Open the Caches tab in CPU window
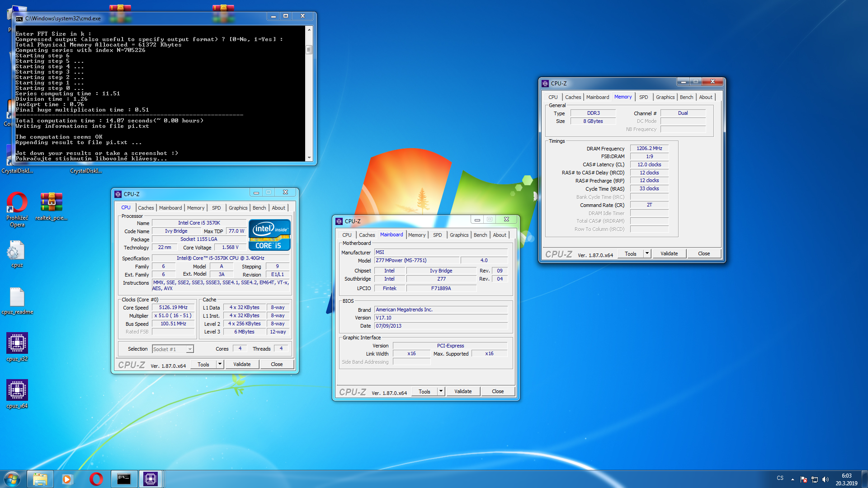Viewport: 868px width, 488px height. [x=146, y=208]
